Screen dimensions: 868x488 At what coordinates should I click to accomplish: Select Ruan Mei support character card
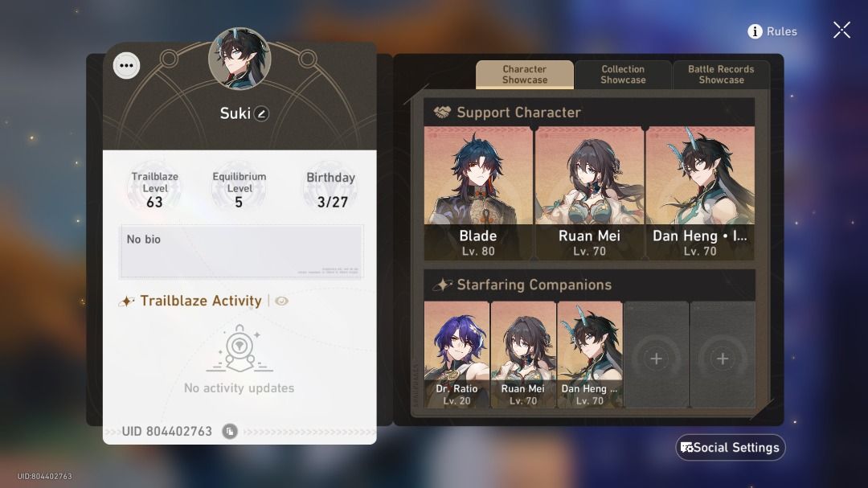point(589,193)
